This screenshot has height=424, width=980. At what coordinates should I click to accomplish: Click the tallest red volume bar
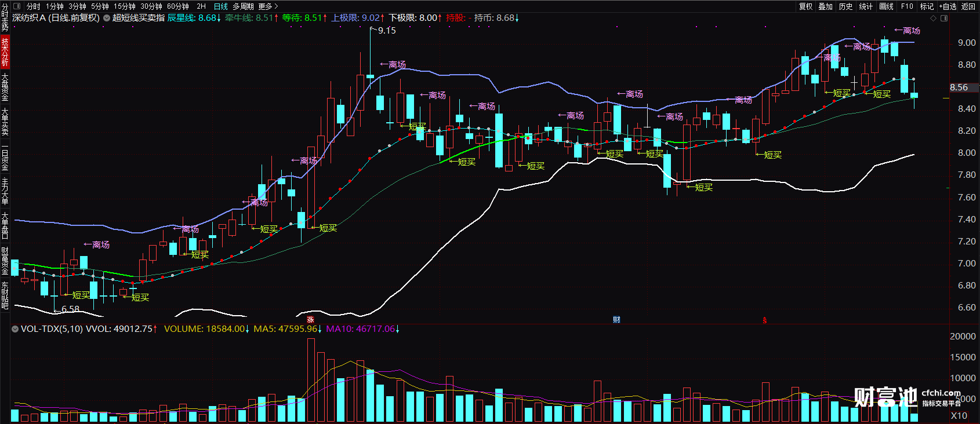pos(311,380)
